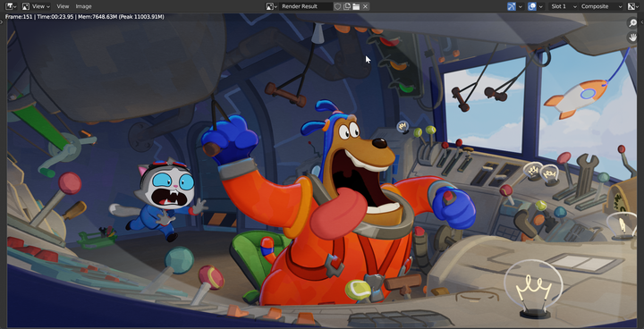Click the pan hand gizmo
644x329 pixels.
(632, 38)
